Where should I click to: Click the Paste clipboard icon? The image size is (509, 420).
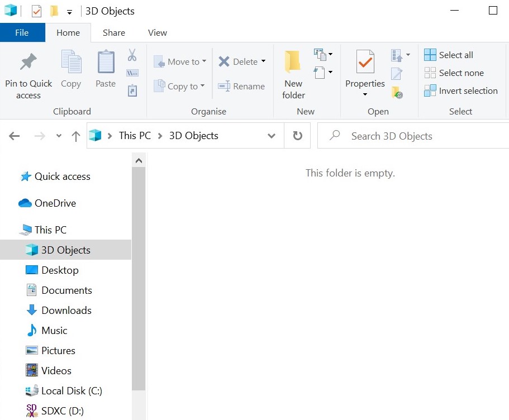point(106,61)
